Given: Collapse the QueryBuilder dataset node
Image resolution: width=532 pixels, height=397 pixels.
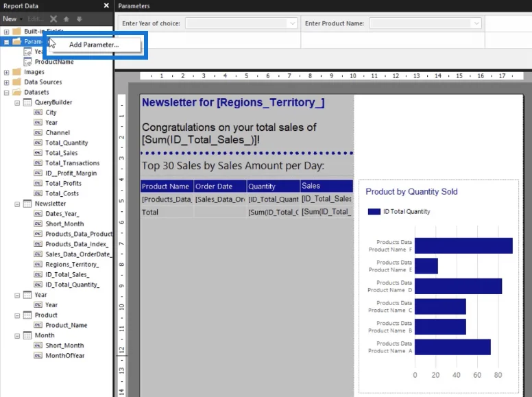Looking at the screenshot, I should (x=17, y=103).
